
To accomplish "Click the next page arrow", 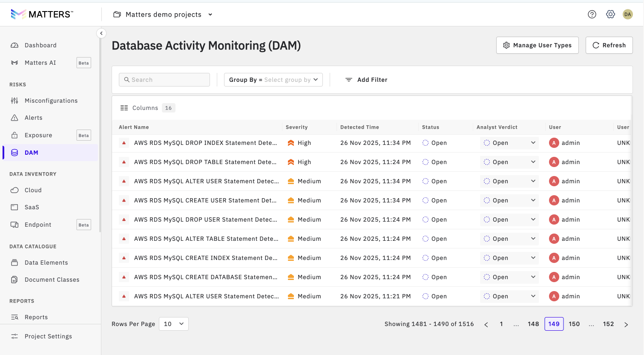I will click(626, 324).
